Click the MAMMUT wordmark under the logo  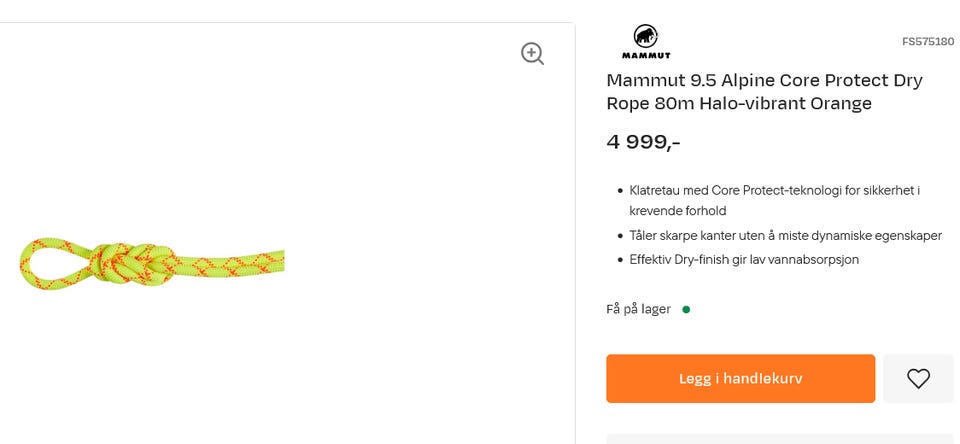646,56
